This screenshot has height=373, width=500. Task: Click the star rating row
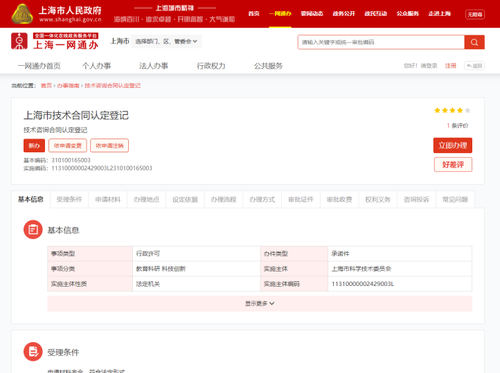[452, 110]
